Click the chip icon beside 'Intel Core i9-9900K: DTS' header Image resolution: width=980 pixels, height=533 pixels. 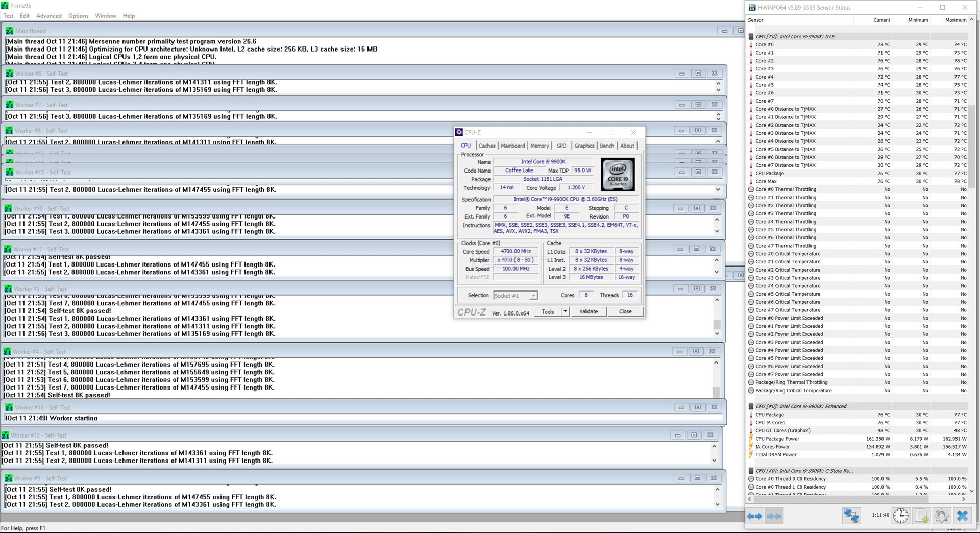pos(751,37)
